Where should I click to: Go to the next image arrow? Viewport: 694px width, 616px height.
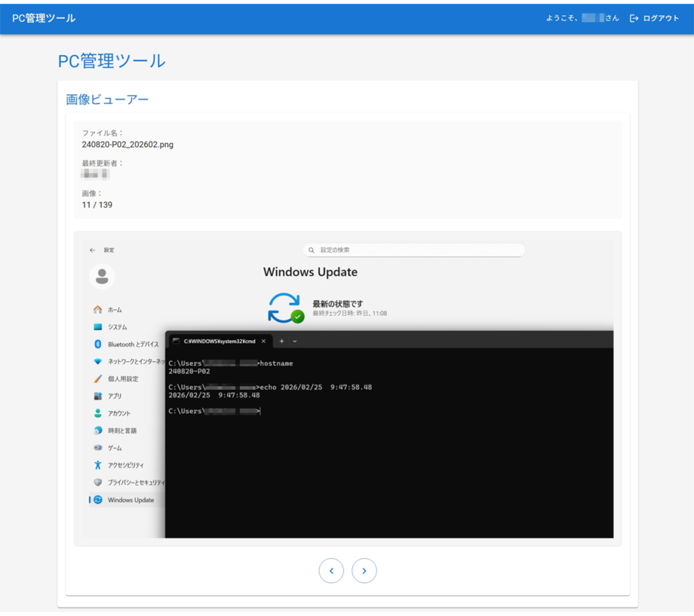click(x=364, y=571)
